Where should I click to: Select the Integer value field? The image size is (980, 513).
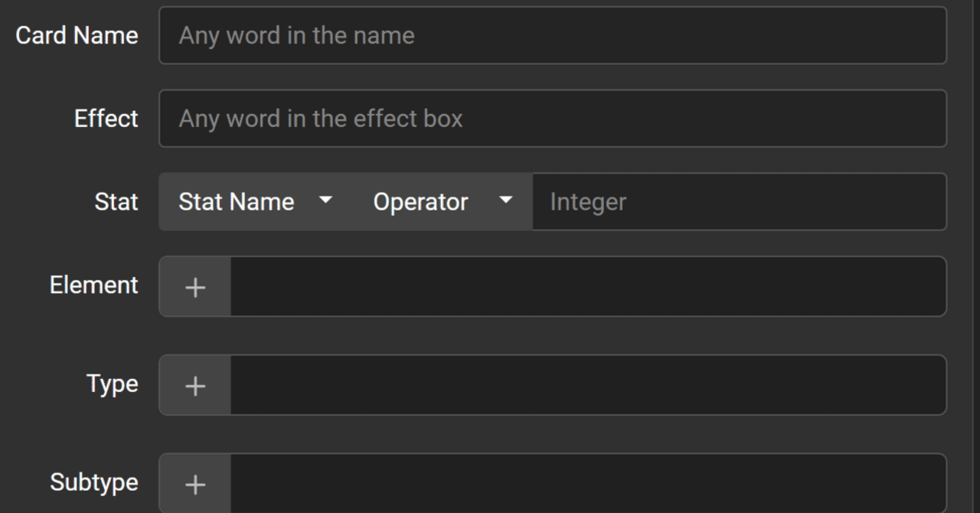739,201
